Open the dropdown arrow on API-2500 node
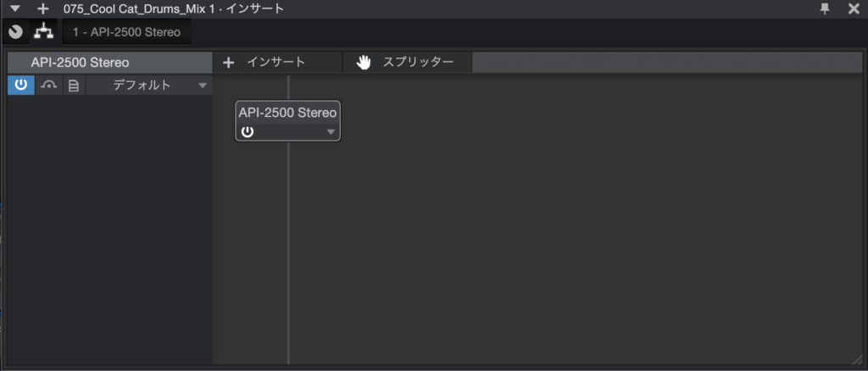 pyautogui.click(x=331, y=132)
